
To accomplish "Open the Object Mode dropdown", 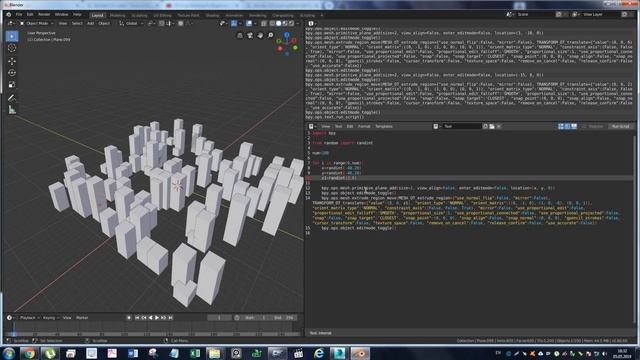I will (x=37, y=24).
